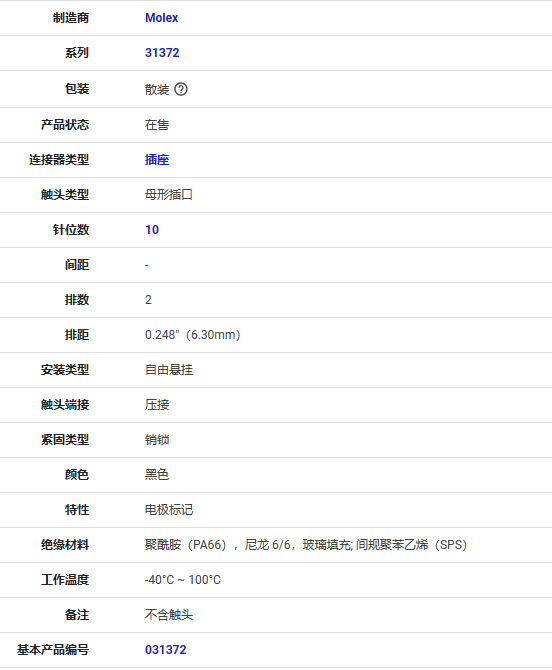Open the 31372 series link
The width and height of the screenshot is (552, 670).
[x=162, y=53]
